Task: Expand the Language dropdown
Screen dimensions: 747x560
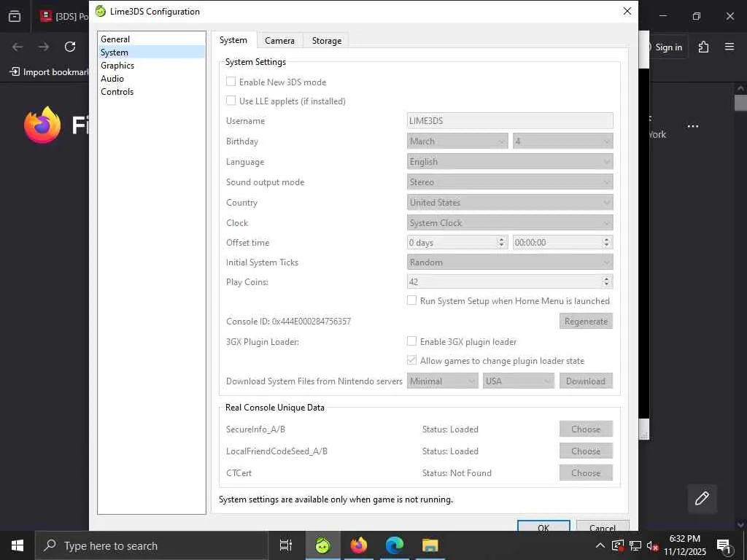Action: coord(510,161)
